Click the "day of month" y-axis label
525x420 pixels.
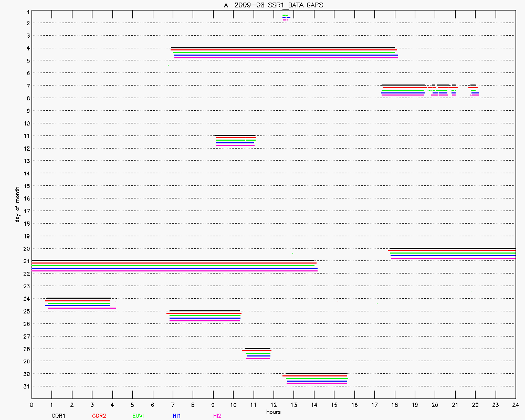tap(17, 205)
